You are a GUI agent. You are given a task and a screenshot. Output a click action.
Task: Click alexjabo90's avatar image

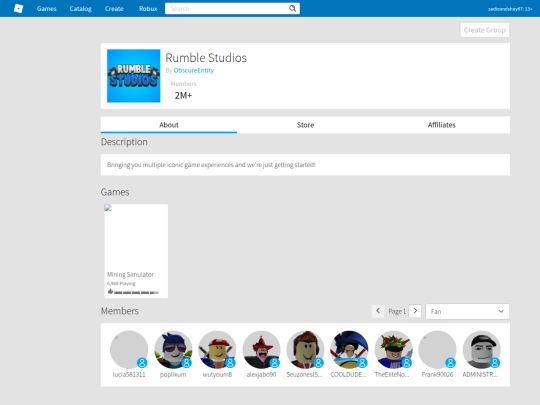261,350
